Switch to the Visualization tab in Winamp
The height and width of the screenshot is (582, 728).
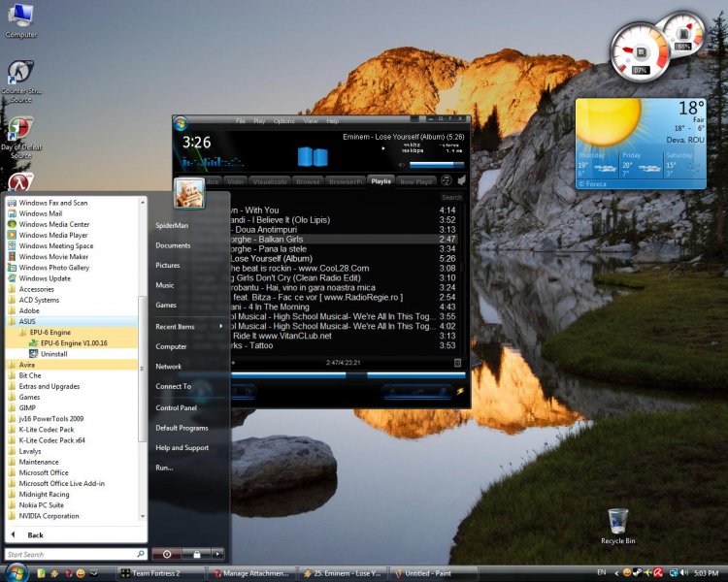tap(270, 181)
